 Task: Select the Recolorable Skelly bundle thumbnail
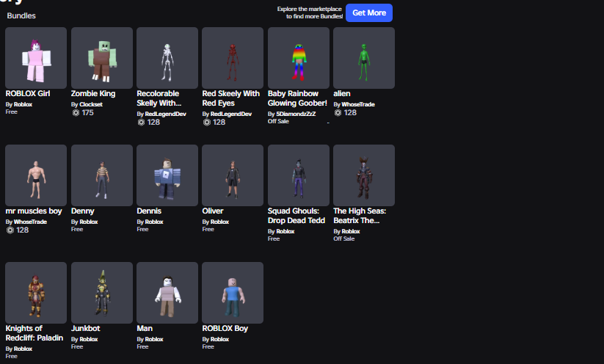click(167, 58)
